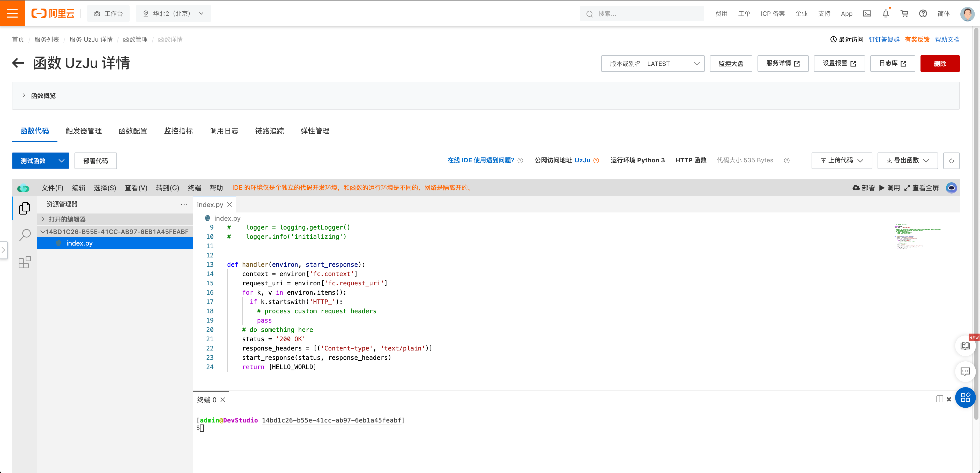The height and width of the screenshot is (473, 980).
Task: Open the Explorer files sidebar icon
Action: (x=25, y=208)
